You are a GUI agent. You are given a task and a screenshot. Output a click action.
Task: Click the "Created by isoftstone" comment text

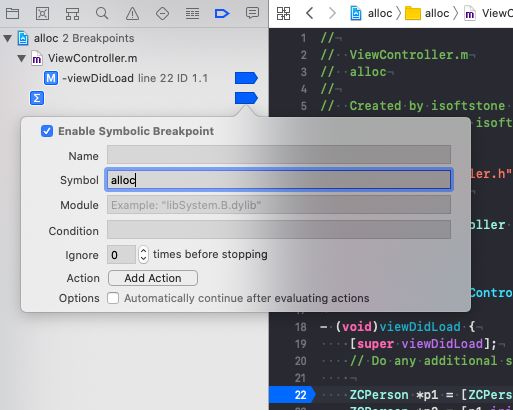point(427,106)
